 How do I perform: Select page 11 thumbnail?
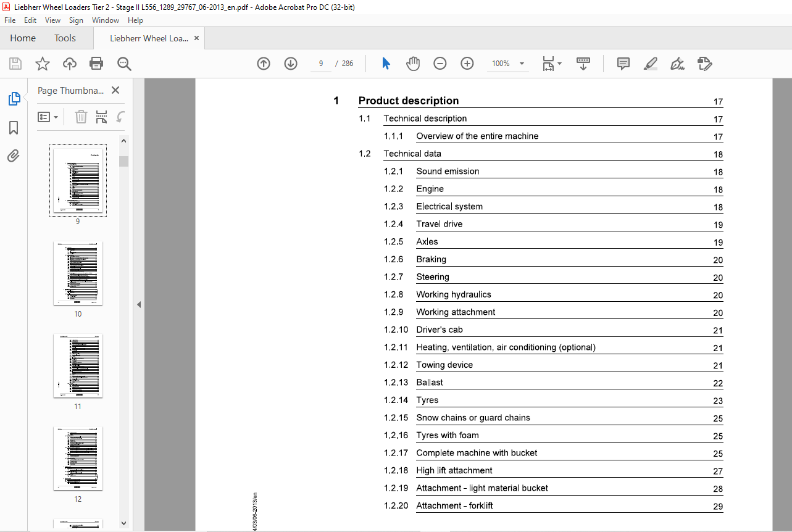pyautogui.click(x=78, y=365)
